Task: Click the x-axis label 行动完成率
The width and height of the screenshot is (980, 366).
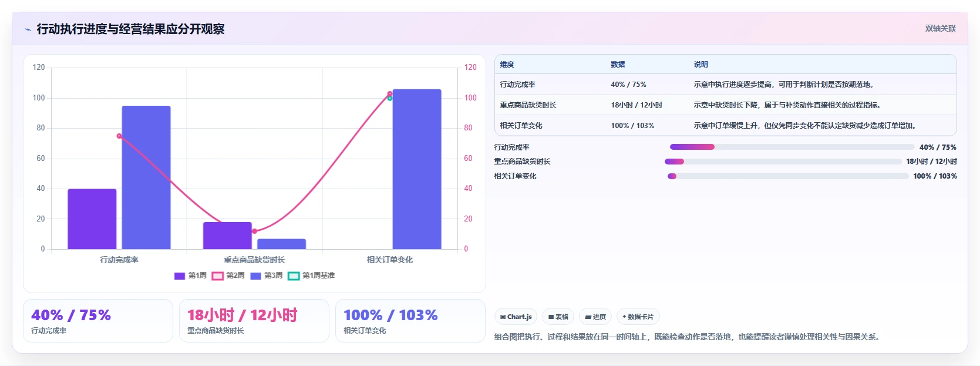Action: click(119, 260)
